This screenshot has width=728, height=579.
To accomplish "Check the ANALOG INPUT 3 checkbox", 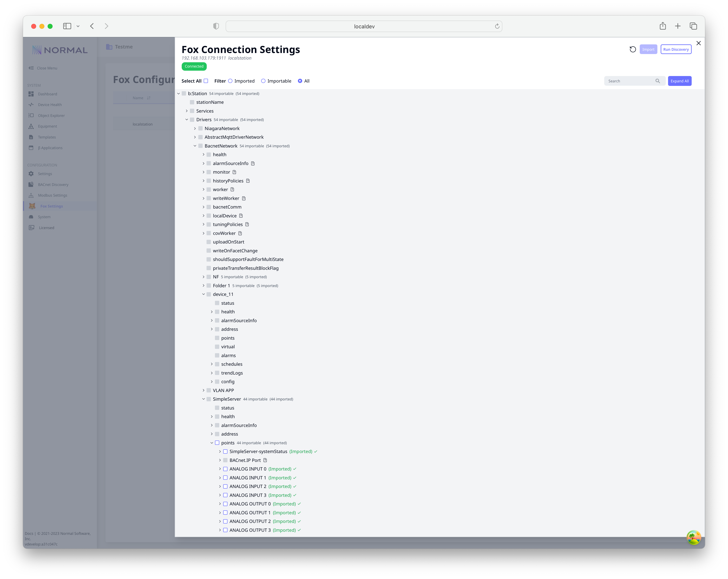I will 225,495.
